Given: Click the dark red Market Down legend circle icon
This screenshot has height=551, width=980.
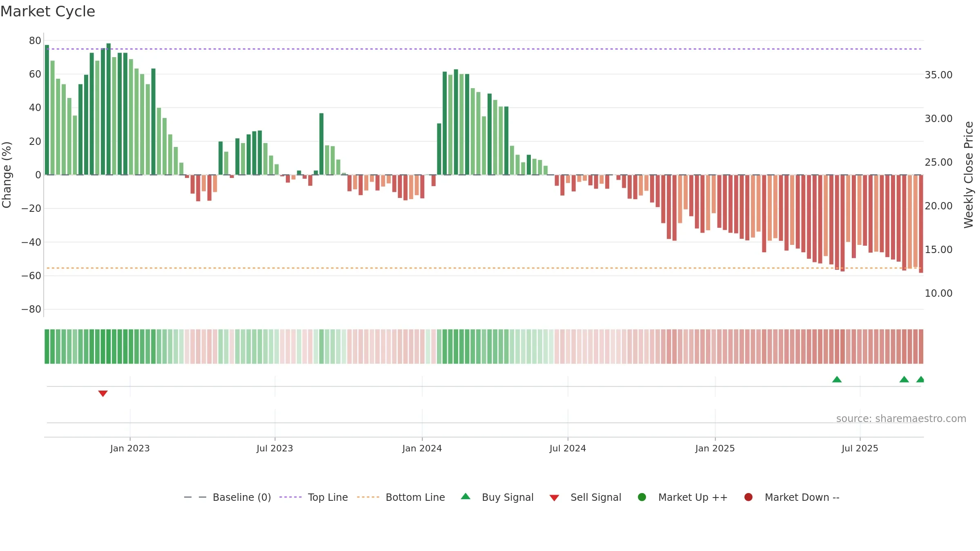Looking at the screenshot, I should pos(748,497).
